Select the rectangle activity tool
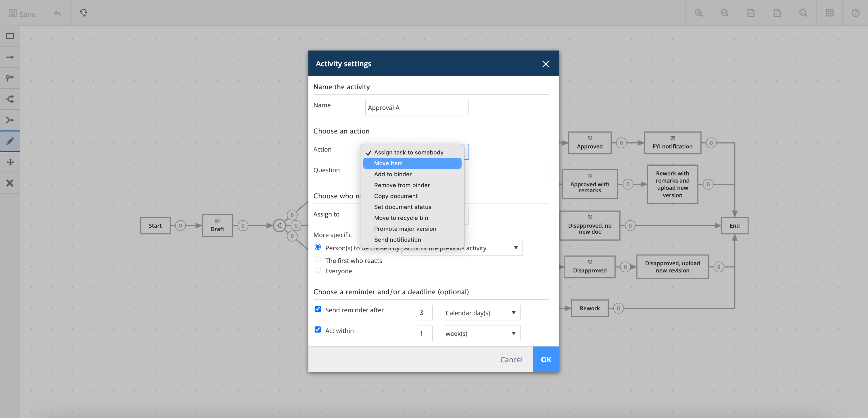The width and height of the screenshot is (868, 418). [x=10, y=36]
